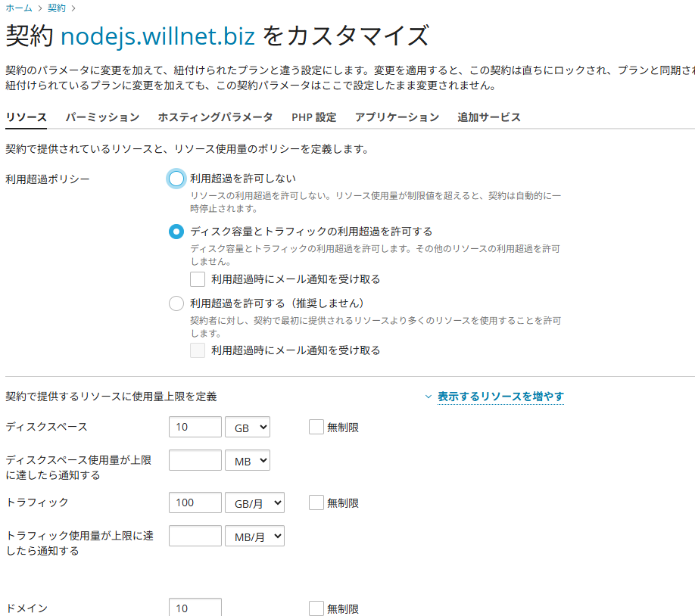695x616 pixels.
Task: Select '利用超過を許可しない' radio option
Action: (176, 179)
